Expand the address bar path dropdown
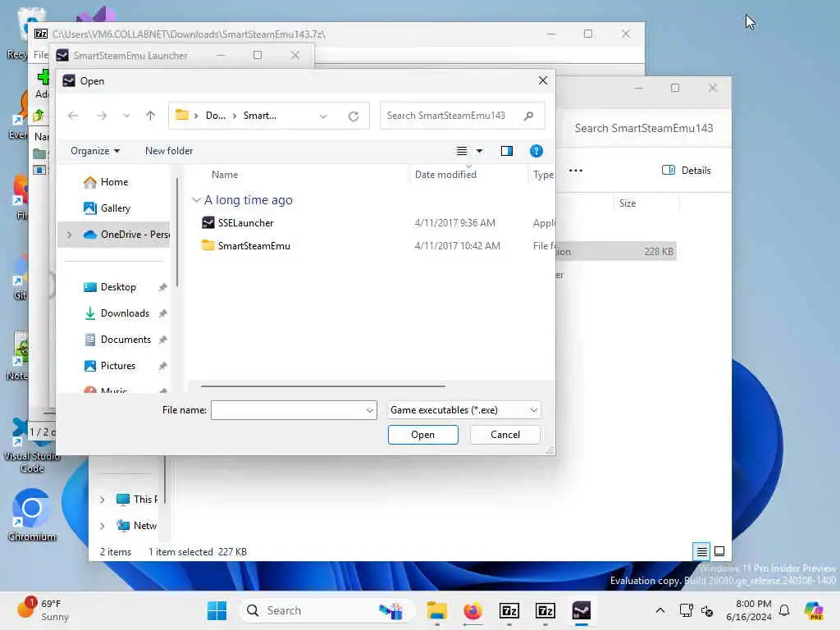Viewport: 840px width, 630px height. coord(323,116)
